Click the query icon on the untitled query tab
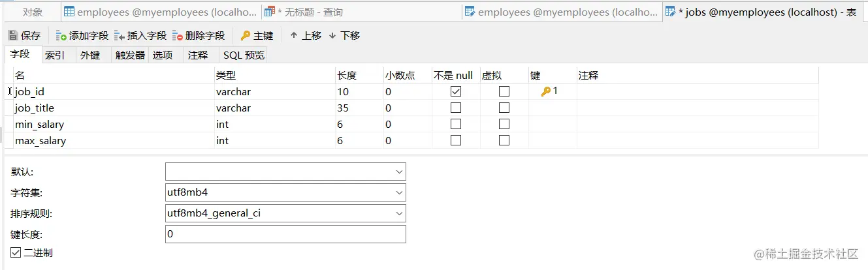 pos(270,12)
